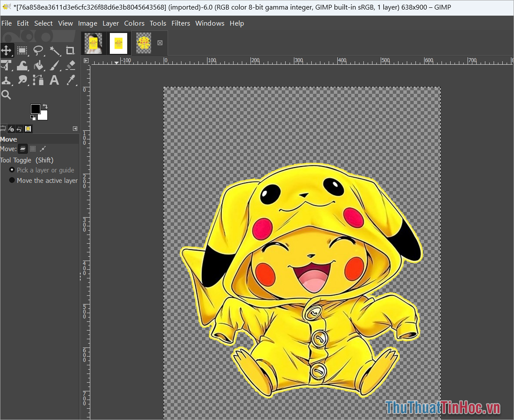Switch to the transparent Pikachu image tab
Image resolution: width=514 pixels, height=420 pixels.
[x=144, y=43]
